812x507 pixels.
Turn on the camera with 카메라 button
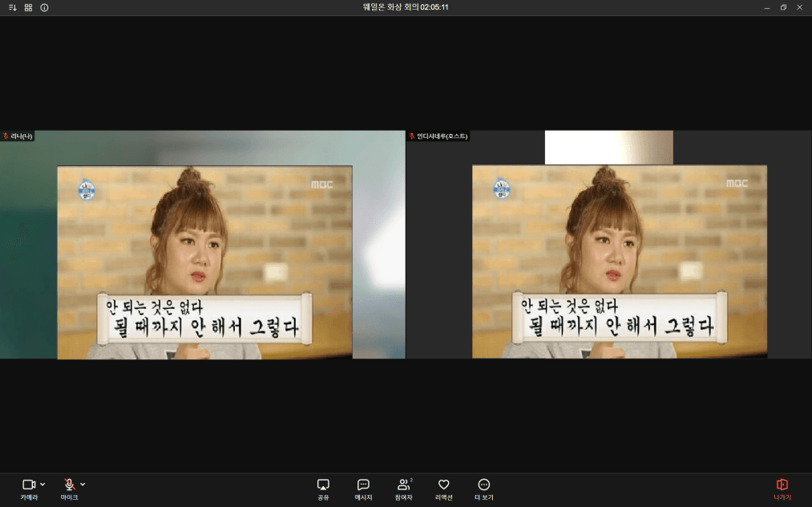click(x=29, y=489)
